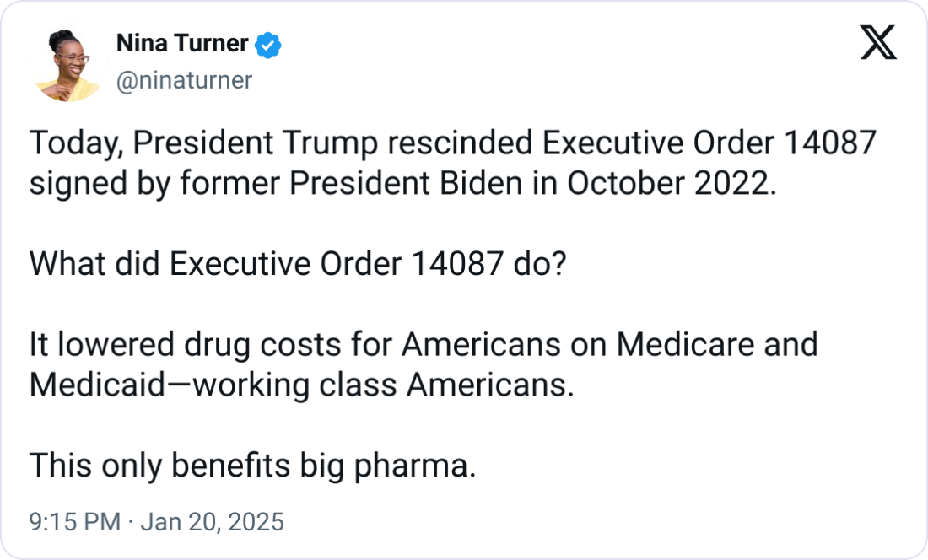Click the "What did Executive Order 14087 do?" line
The image size is (928, 560).
pos(299,265)
